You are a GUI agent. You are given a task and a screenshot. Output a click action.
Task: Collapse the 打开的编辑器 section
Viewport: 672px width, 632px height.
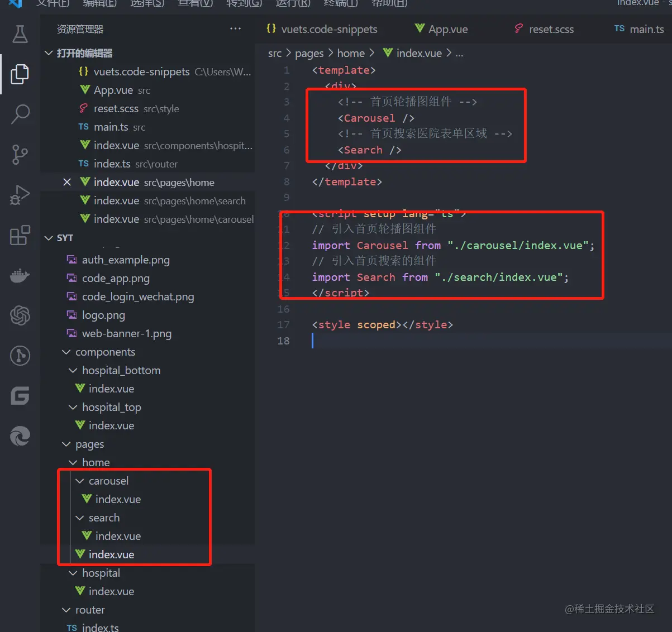click(49, 53)
